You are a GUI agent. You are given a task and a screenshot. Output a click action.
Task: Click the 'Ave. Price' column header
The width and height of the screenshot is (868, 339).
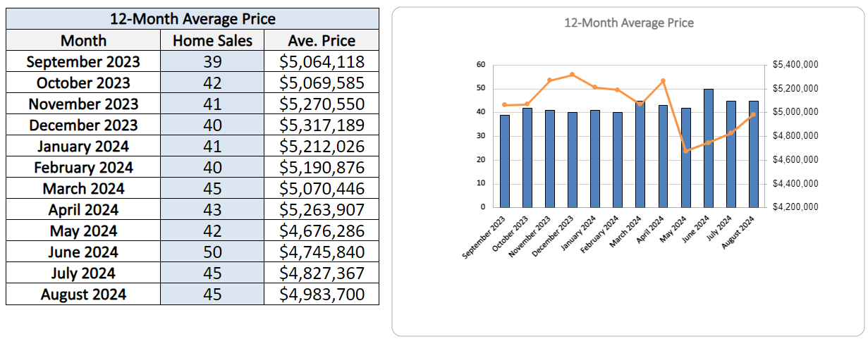322,40
